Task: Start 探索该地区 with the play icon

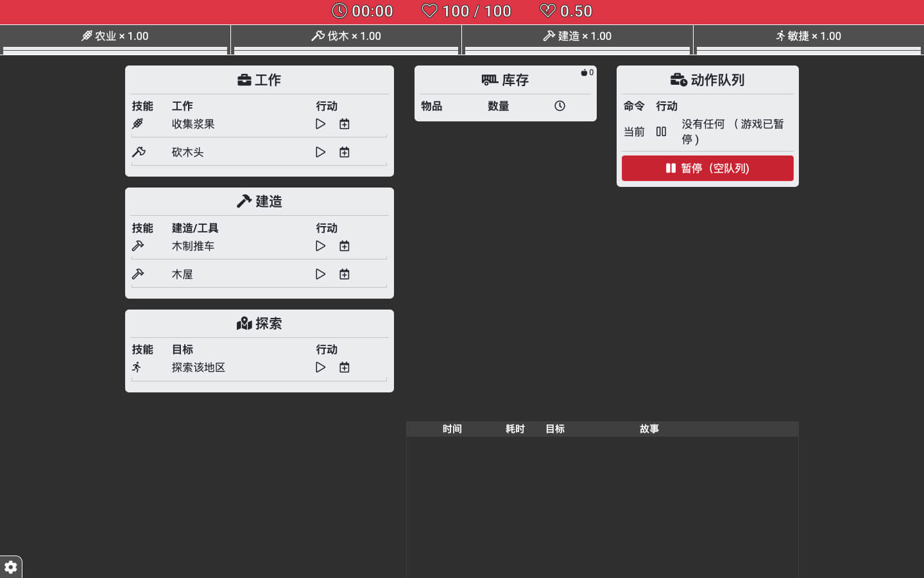Action: point(320,367)
